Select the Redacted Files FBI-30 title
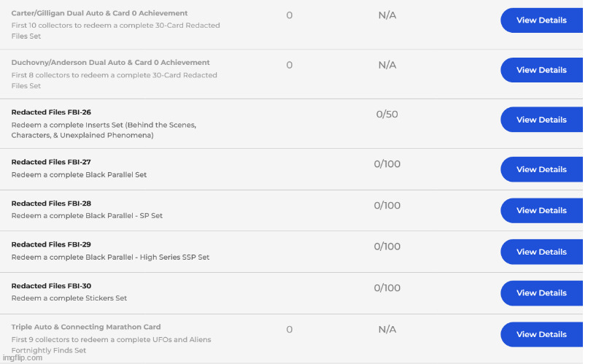 coord(51,286)
